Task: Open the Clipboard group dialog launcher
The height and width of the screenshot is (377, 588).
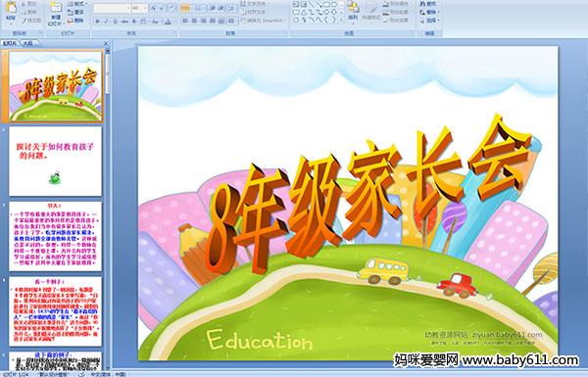Action: [x=40, y=33]
